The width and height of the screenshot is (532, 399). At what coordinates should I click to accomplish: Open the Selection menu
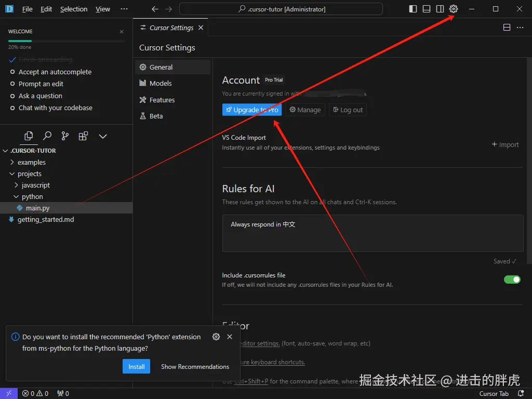(74, 9)
